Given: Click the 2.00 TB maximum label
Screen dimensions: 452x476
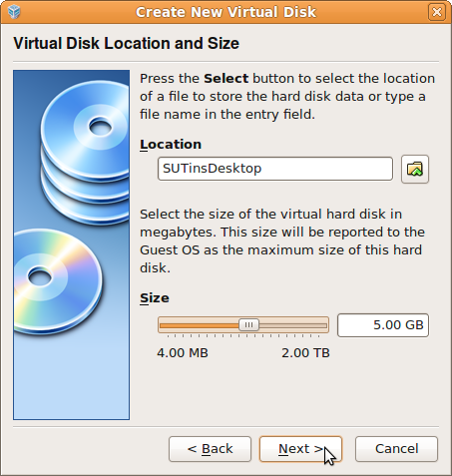Looking at the screenshot, I should click(x=305, y=353).
